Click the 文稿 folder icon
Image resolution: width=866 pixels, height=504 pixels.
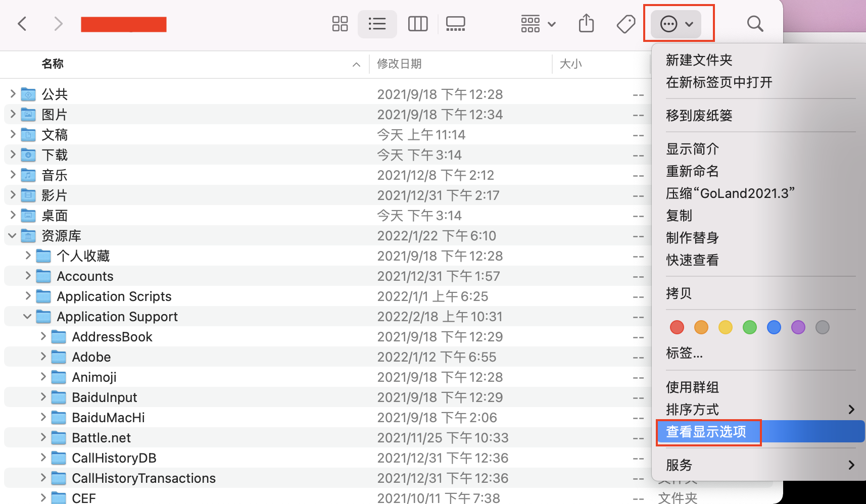click(28, 135)
